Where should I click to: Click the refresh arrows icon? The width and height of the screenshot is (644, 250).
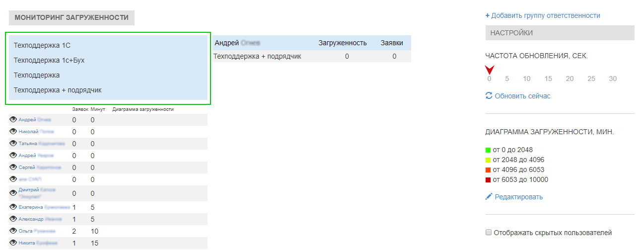(x=489, y=96)
